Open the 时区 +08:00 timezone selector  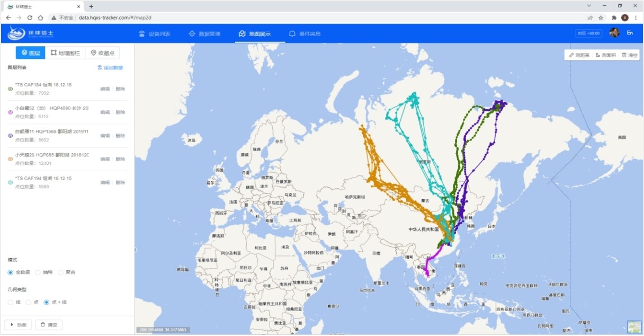(x=588, y=33)
